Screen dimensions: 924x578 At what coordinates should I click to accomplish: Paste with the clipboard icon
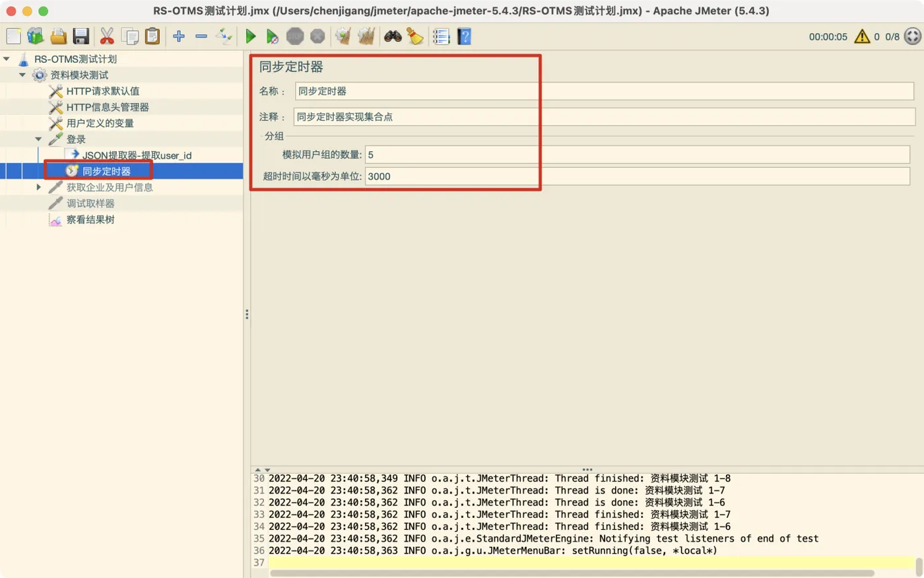[x=152, y=36]
